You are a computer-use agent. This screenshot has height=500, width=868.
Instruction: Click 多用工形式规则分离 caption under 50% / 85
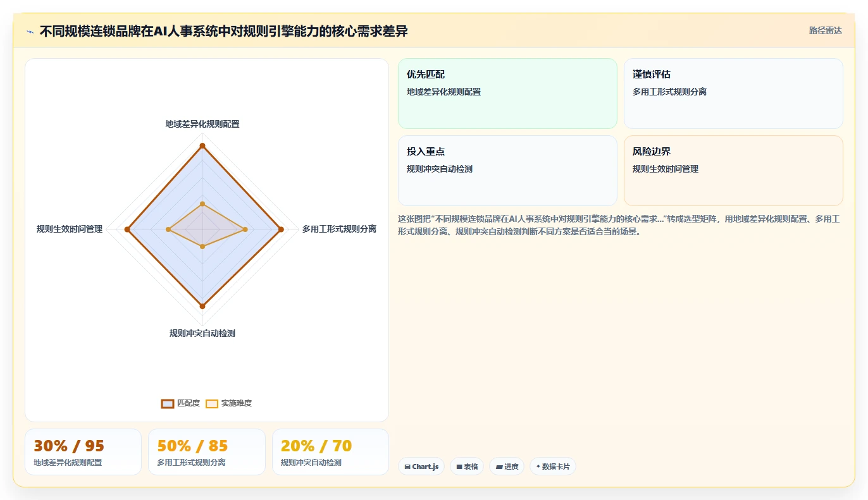pos(191,463)
